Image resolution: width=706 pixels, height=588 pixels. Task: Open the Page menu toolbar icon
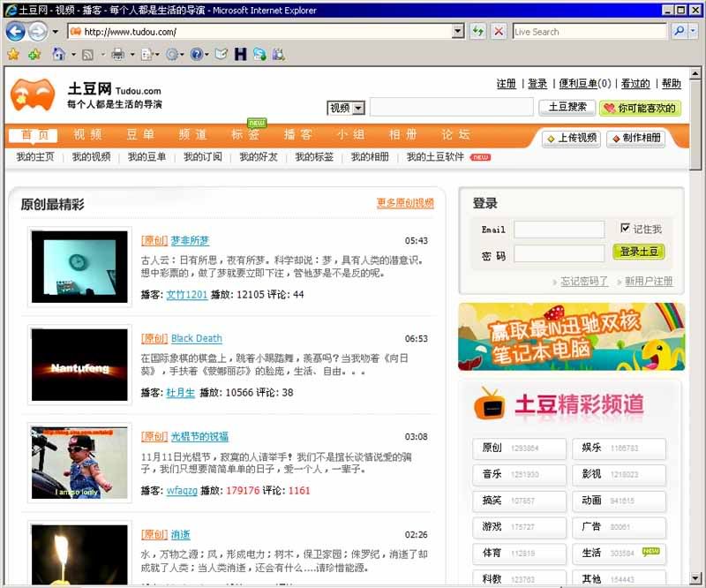click(x=146, y=55)
